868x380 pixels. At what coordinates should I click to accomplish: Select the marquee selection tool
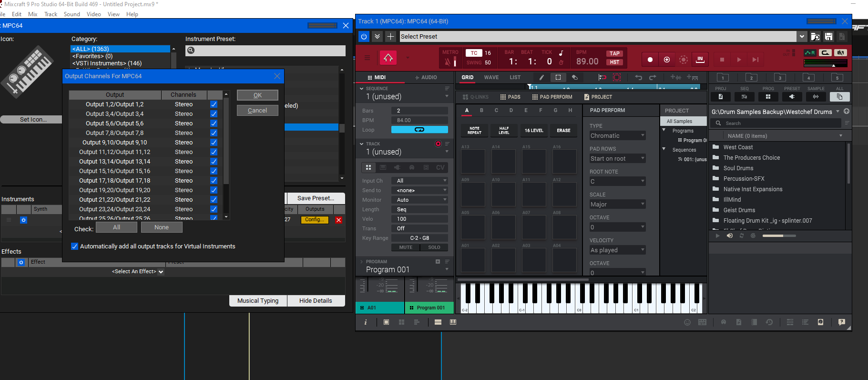(558, 77)
